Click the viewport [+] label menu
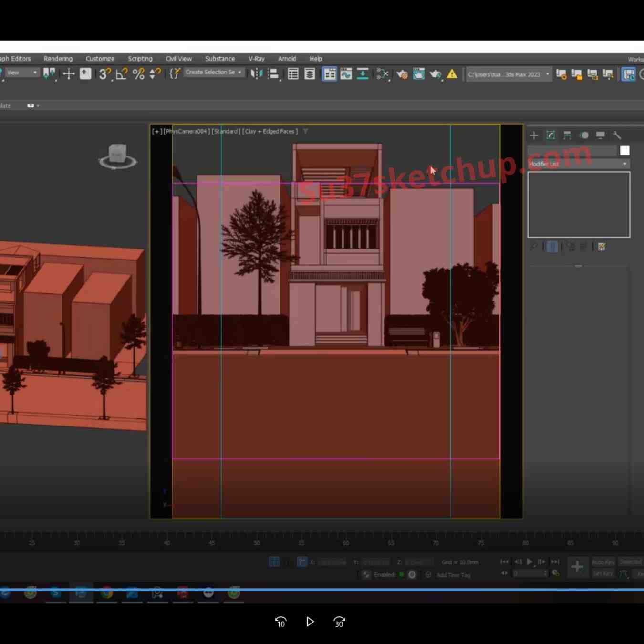The height and width of the screenshot is (644, 644). (157, 131)
